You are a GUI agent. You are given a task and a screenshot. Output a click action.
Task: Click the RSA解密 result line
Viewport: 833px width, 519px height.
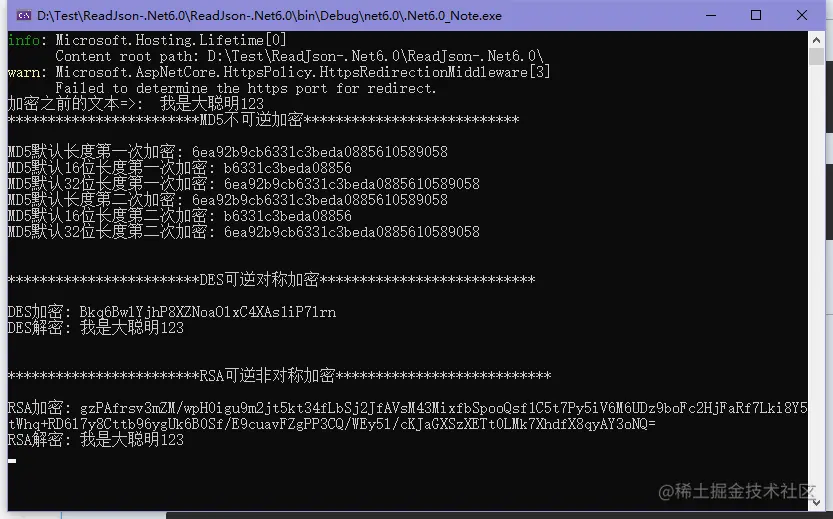(x=96, y=440)
